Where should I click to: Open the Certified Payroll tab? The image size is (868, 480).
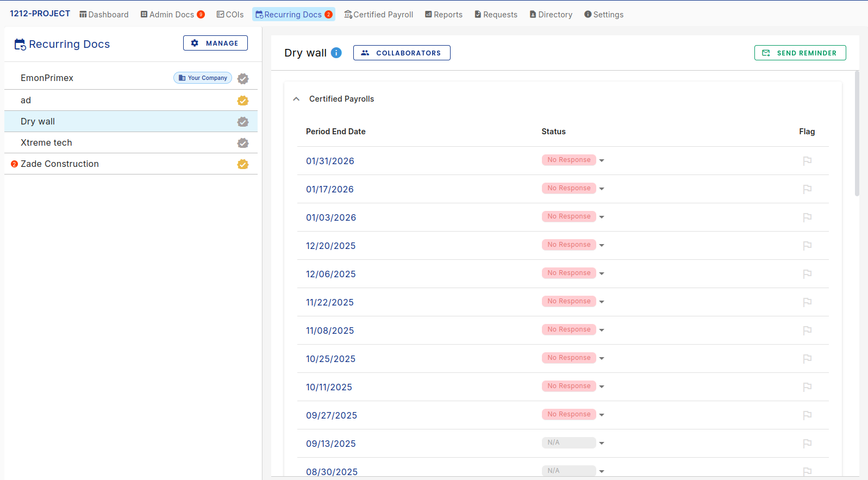click(x=379, y=15)
